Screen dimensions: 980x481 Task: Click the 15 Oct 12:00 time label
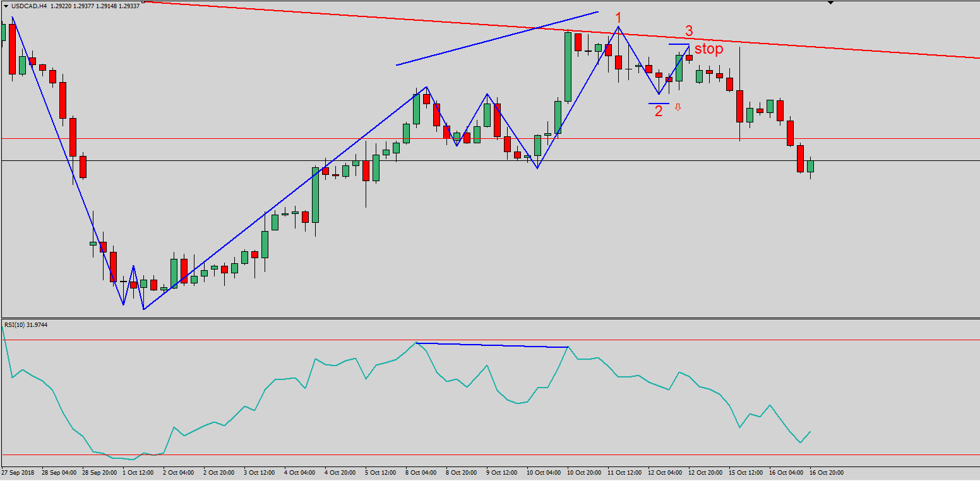746,472
